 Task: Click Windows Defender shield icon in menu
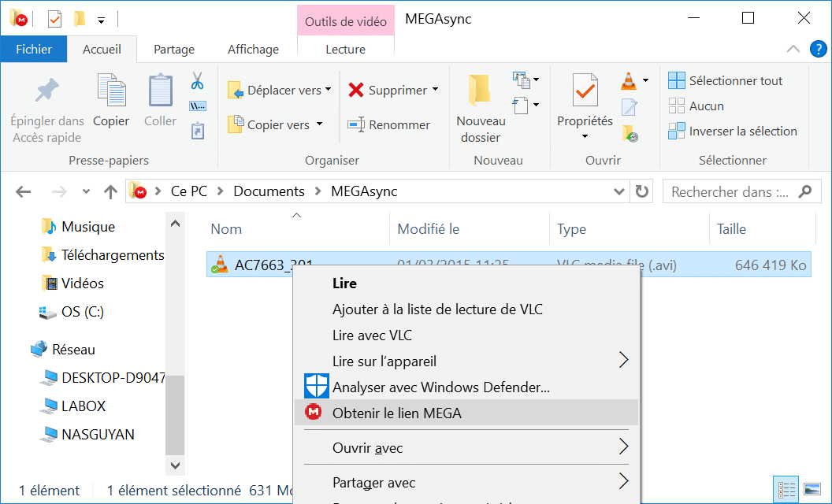[x=316, y=386]
